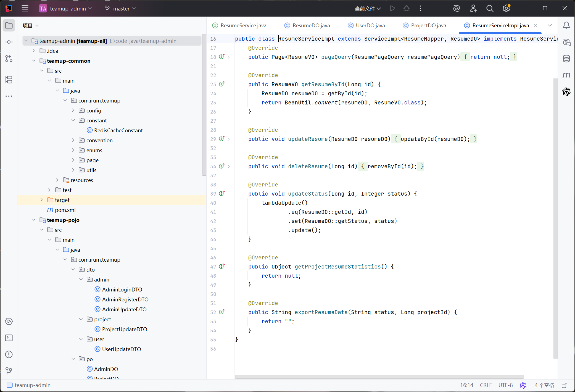Open the Notifications bell panel
This screenshot has width=575, height=392.
pos(566,25)
